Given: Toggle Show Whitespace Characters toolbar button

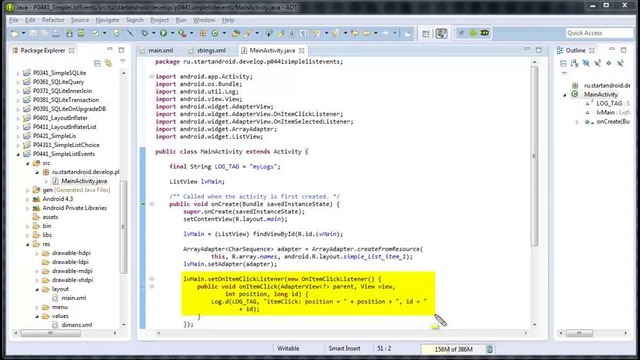Looking at the screenshot, I should [x=303, y=33].
